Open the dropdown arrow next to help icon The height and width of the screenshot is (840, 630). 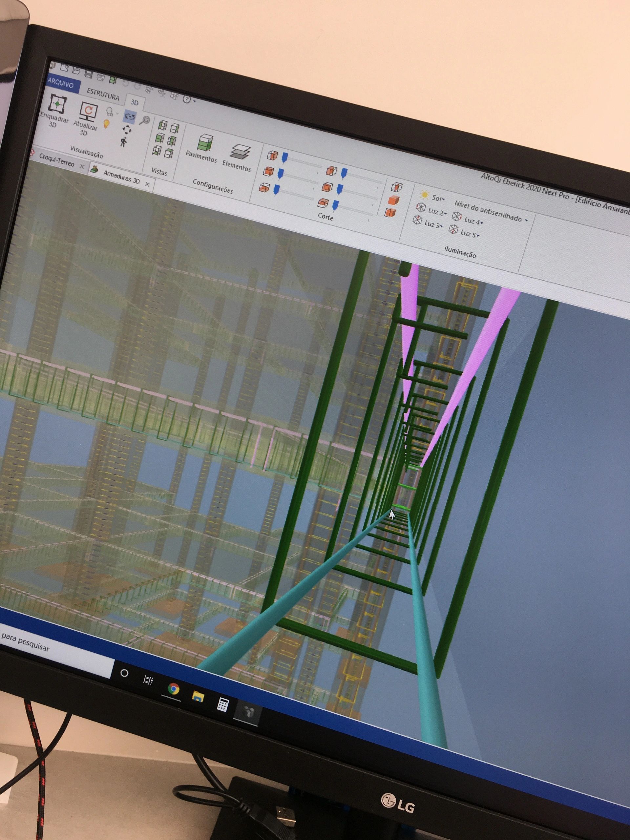pyautogui.click(x=195, y=101)
